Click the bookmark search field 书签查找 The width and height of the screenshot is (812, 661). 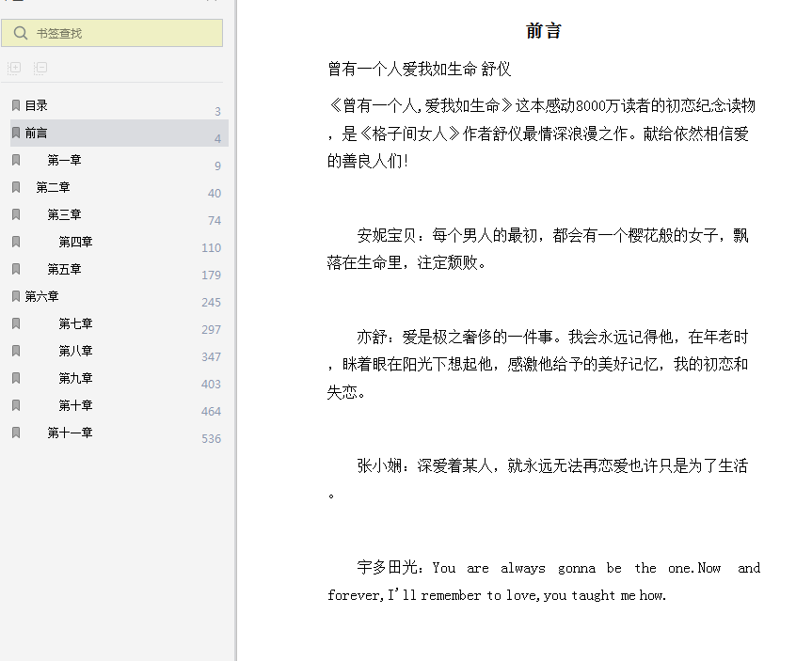click(x=112, y=33)
